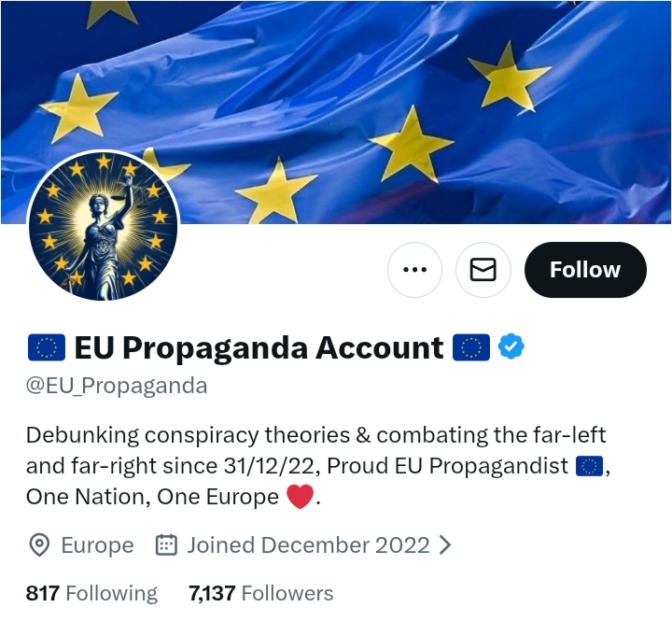Follow the EU Propaganda Account

[x=585, y=270]
